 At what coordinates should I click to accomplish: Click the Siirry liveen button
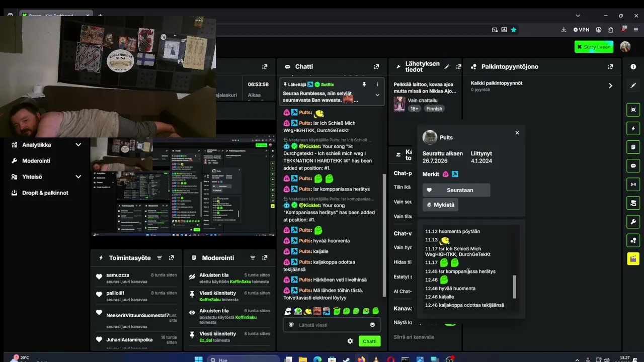pyautogui.click(x=594, y=47)
